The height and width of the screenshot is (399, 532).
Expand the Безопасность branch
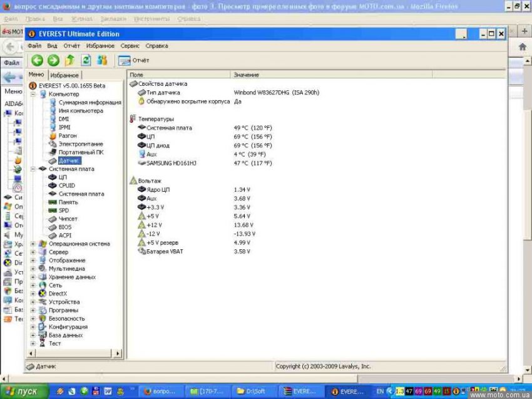[x=33, y=319]
